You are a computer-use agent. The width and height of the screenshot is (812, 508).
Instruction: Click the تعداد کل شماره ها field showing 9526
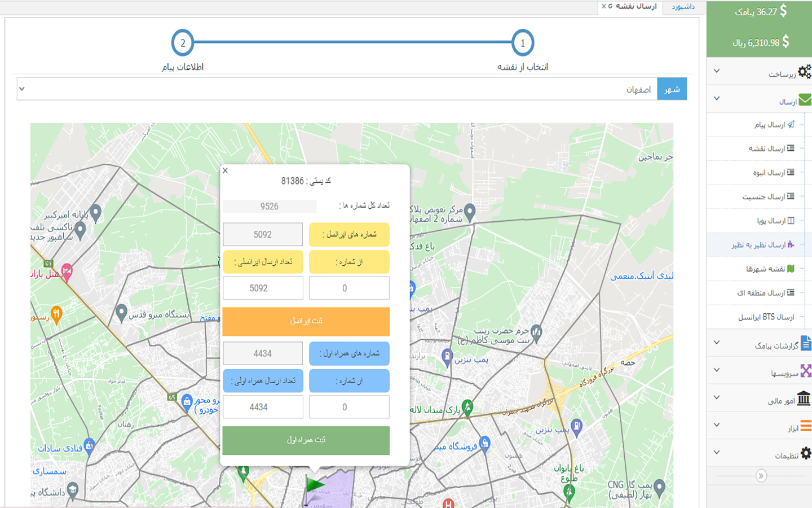click(x=270, y=207)
